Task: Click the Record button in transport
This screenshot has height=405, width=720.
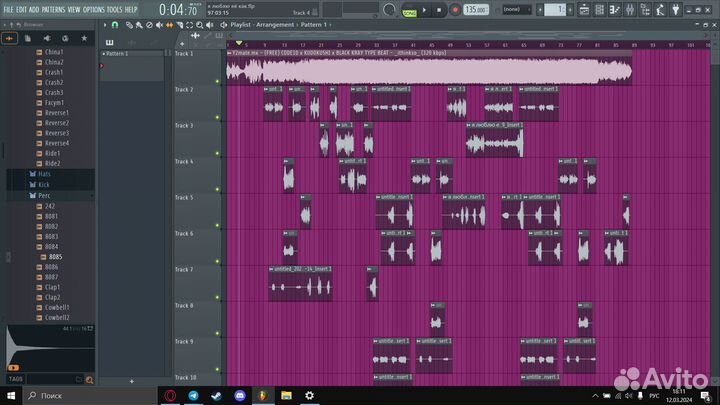Action: (455, 10)
